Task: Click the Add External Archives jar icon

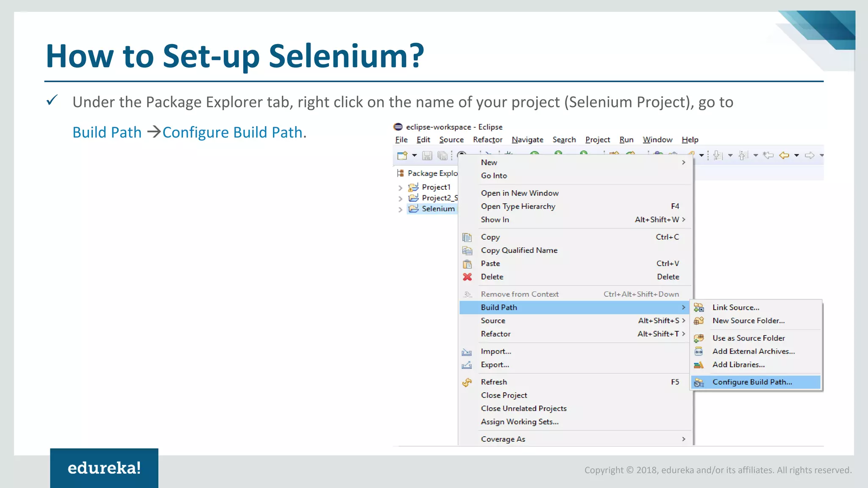Action: pyautogui.click(x=698, y=351)
